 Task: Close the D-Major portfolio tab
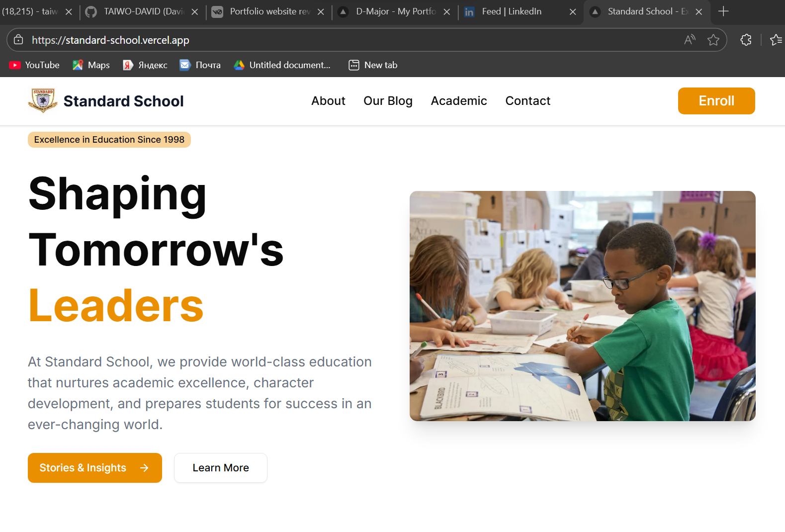click(x=447, y=12)
